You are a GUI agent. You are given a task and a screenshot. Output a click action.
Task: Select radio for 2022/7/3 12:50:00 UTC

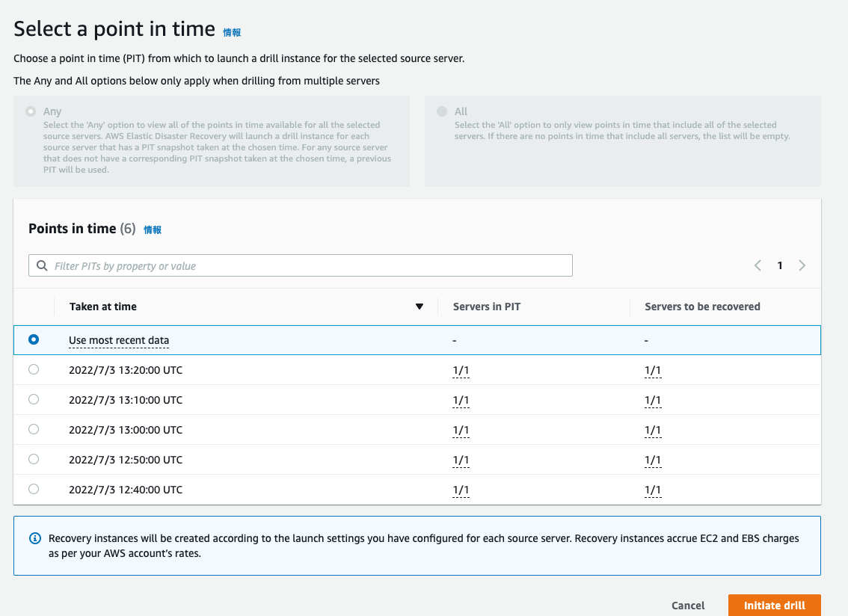click(34, 459)
